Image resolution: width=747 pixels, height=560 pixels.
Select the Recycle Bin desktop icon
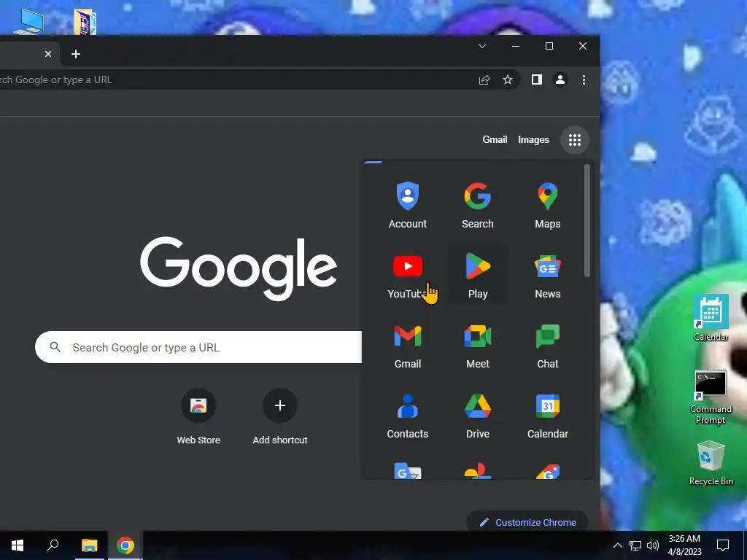[x=711, y=463]
